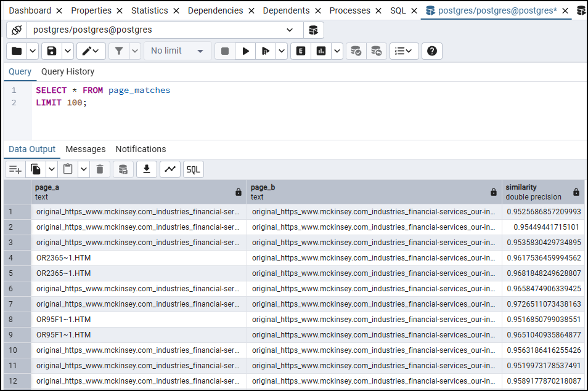Add a new row in results
The width and height of the screenshot is (588, 391).
coord(15,170)
